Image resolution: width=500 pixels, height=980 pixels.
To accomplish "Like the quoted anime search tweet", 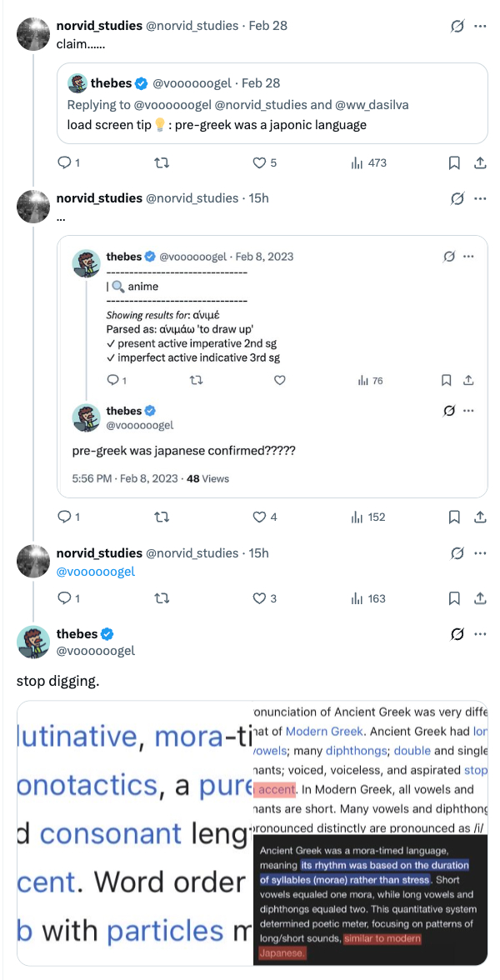I will (x=280, y=381).
